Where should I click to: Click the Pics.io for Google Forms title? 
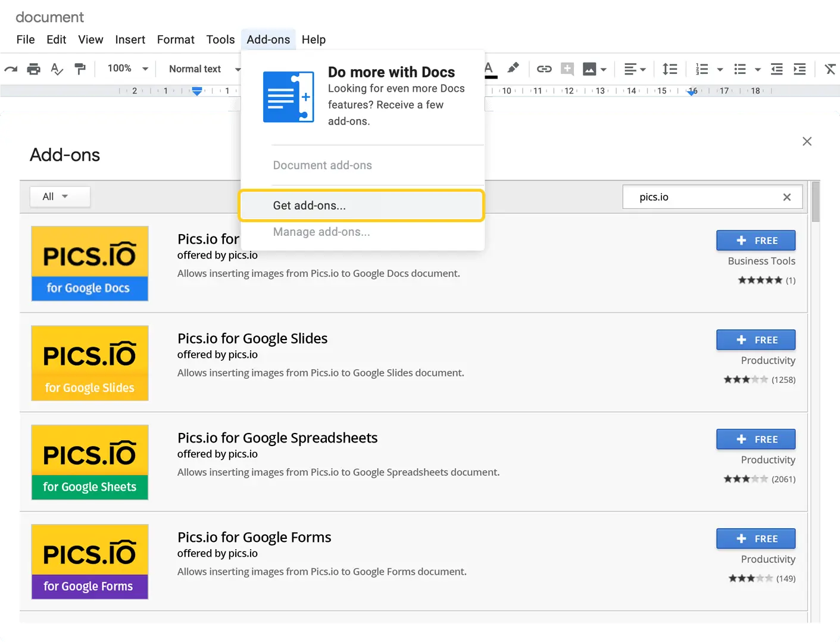[254, 537]
